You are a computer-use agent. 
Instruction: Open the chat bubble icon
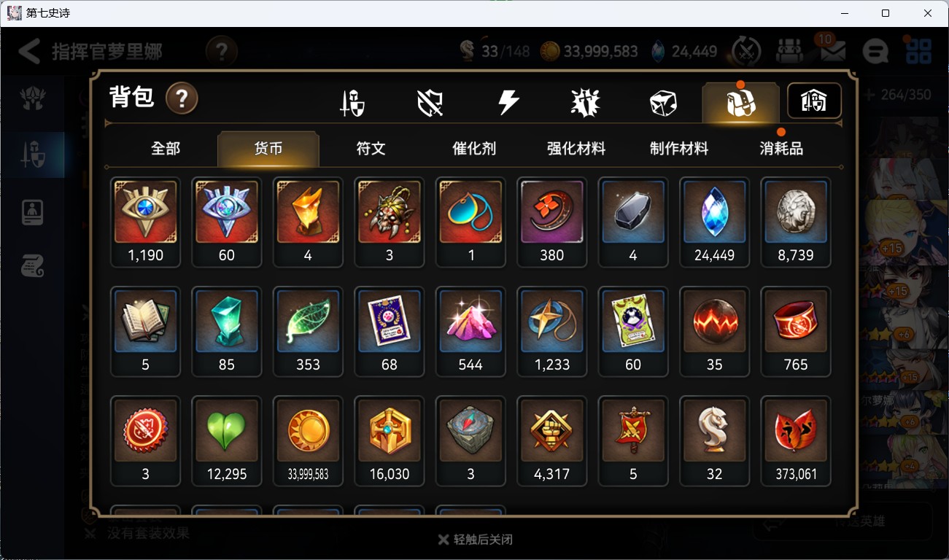875,51
